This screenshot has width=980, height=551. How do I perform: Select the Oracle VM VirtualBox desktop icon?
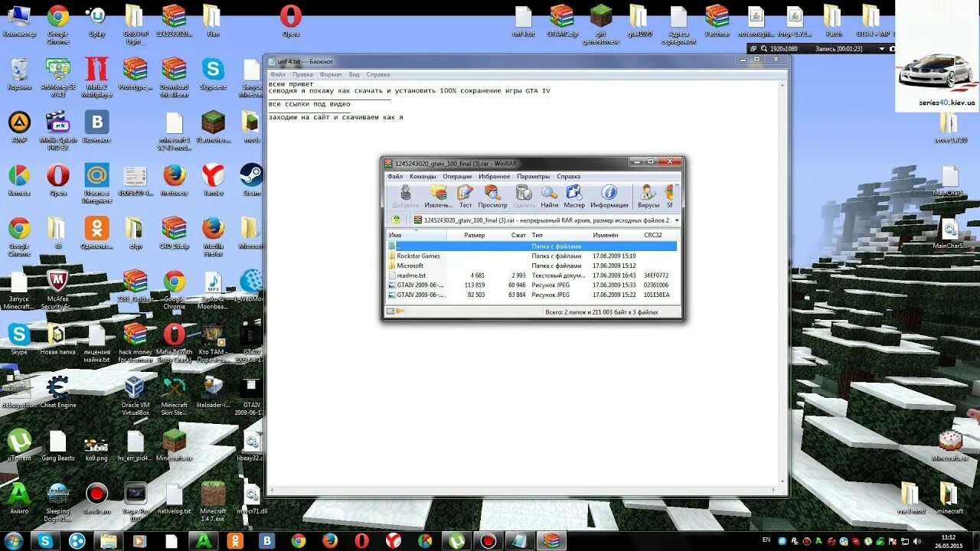(x=135, y=395)
